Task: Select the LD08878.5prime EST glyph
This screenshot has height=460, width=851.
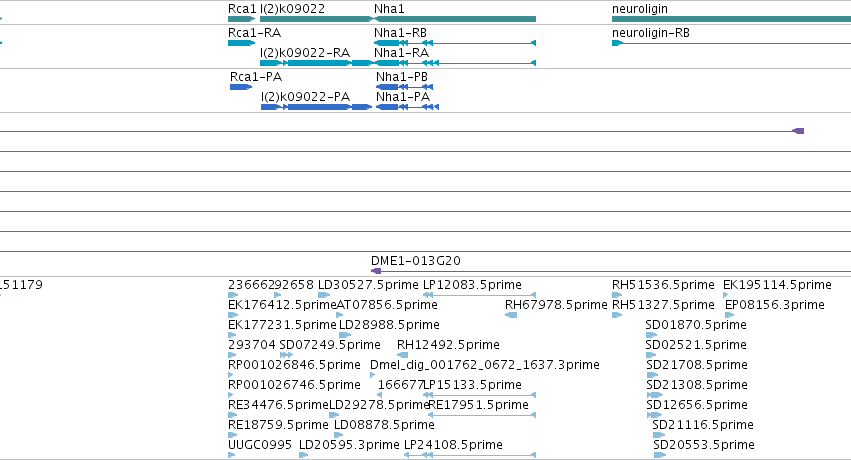Action: tap(339, 435)
